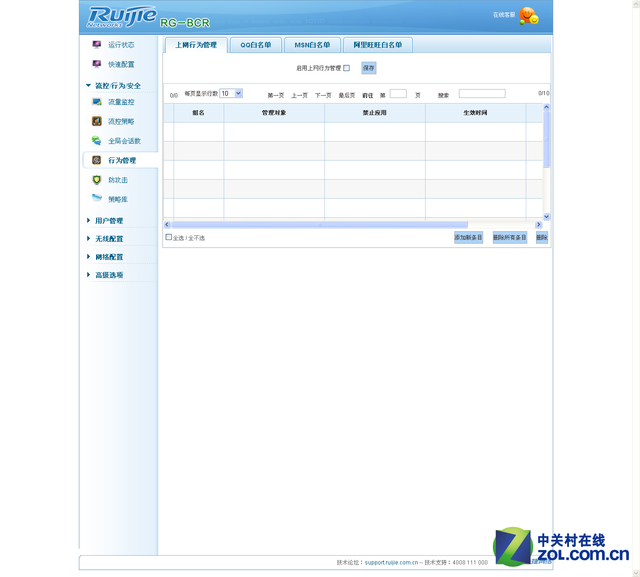The height and width of the screenshot is (577, 640).
Task: Enable the 启用上网行为管理 checkbox
Action: pyautogui.click(x=347, y=68)
